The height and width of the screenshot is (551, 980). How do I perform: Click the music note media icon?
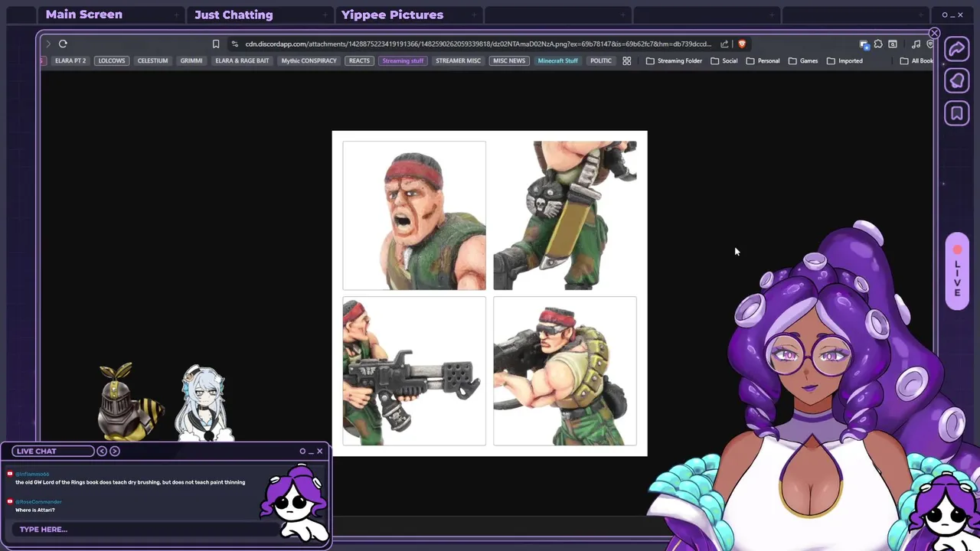tap(916, 44)
